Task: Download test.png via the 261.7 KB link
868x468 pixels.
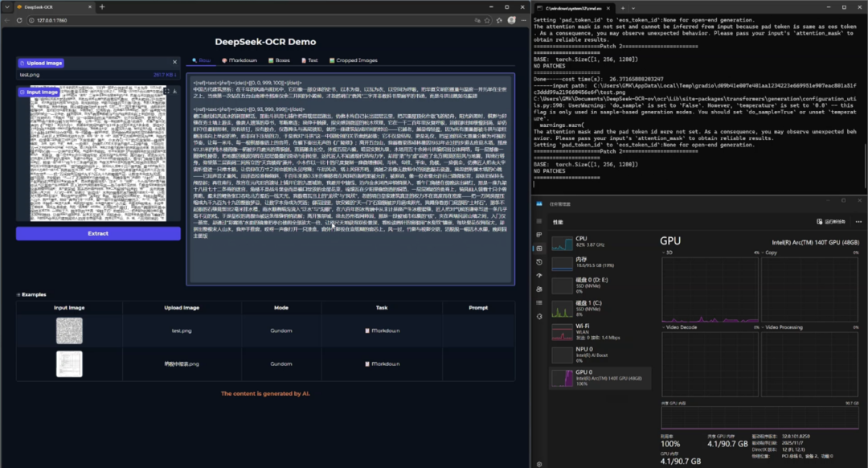Action: coord(165,75)
